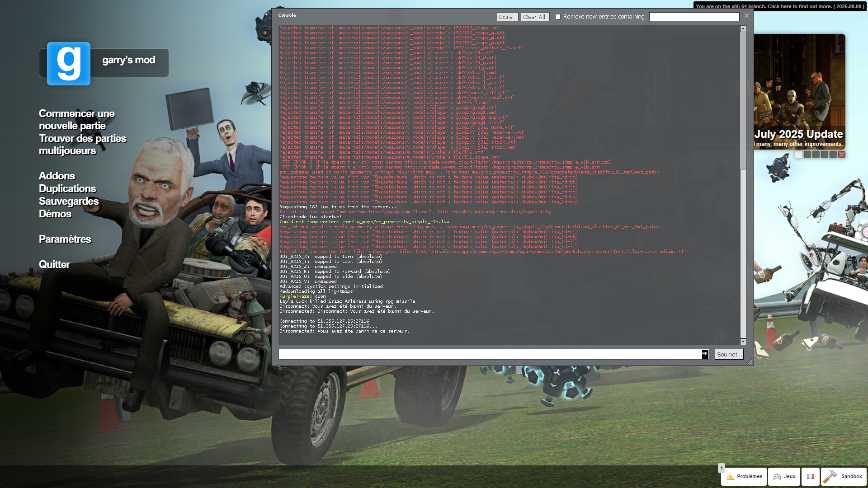
Task: Click 'JOY_AXIS_X: mapped to Turn' line
Action: click(331, 257)
